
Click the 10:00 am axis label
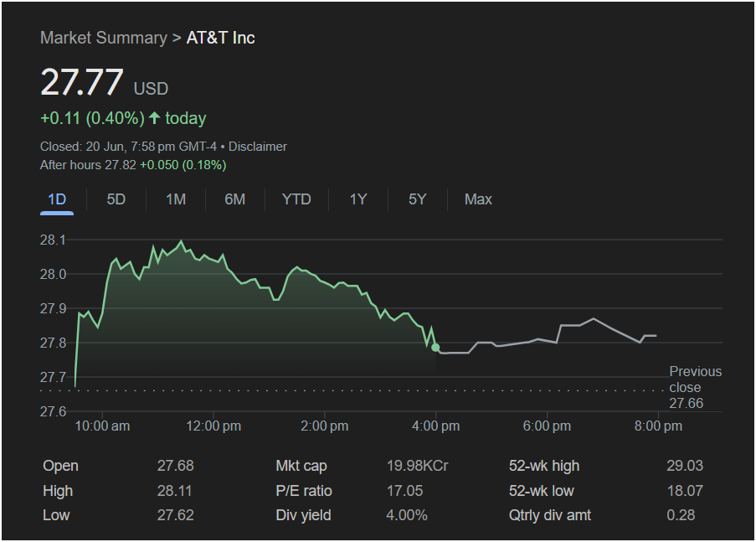point(102,426)
